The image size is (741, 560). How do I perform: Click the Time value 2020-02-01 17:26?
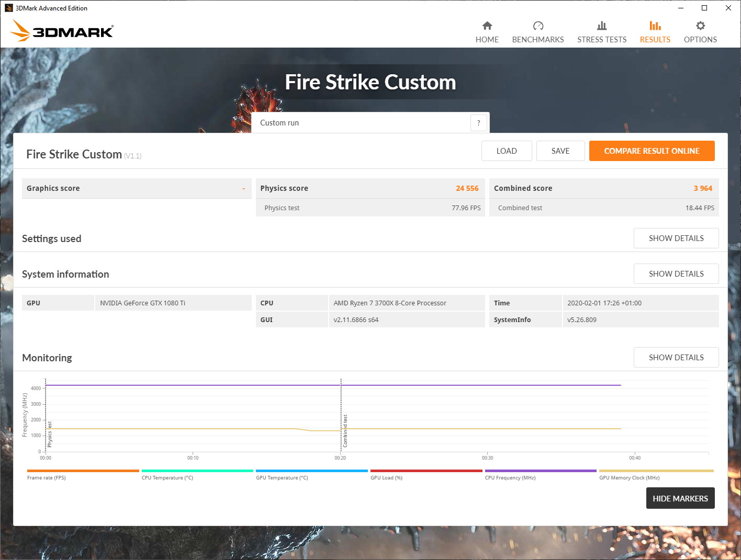pos(604,303)
